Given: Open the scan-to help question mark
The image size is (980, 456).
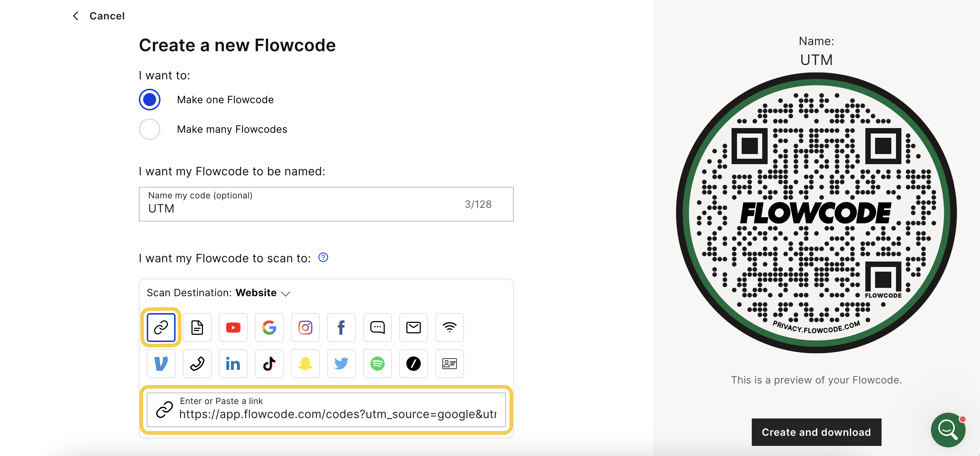Looking at the screenshot, I should 323,258.
